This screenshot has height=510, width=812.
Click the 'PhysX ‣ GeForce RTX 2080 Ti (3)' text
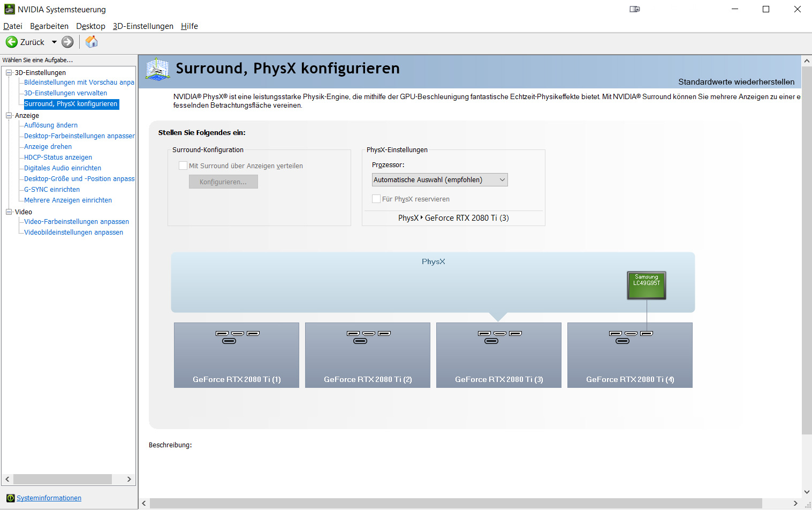point(453,218)
